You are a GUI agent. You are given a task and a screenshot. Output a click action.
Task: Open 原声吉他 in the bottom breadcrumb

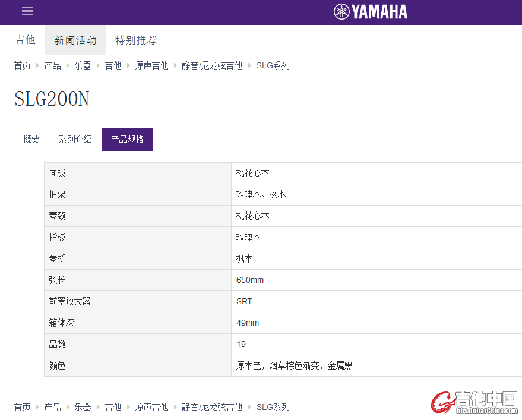(x=152, y=407)
